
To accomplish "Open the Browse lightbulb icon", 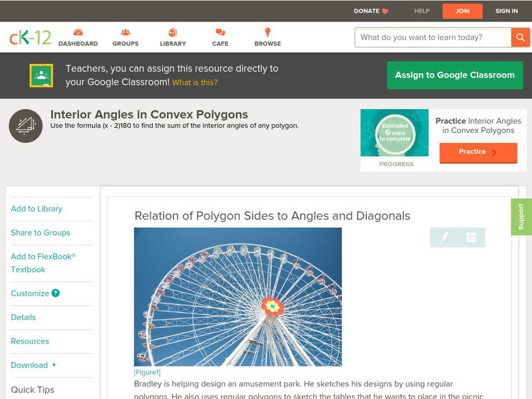I will click(267, 32).
